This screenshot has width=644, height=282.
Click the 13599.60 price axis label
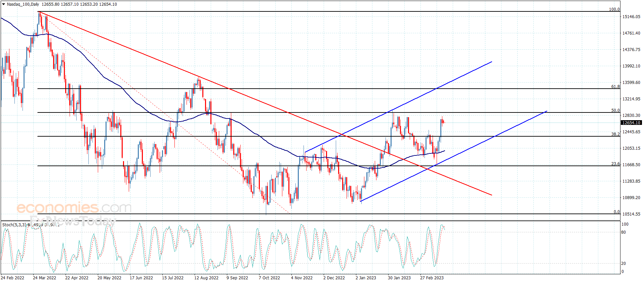(x=631, y=83)
